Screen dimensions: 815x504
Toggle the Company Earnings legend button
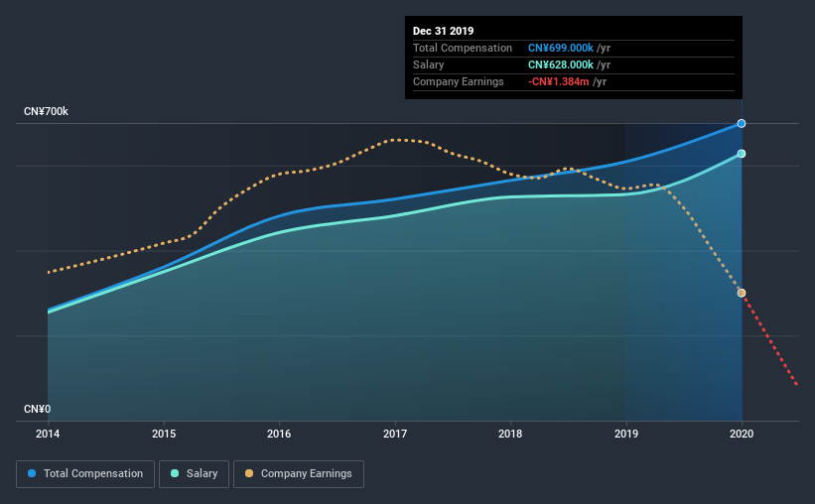[299, 474]
